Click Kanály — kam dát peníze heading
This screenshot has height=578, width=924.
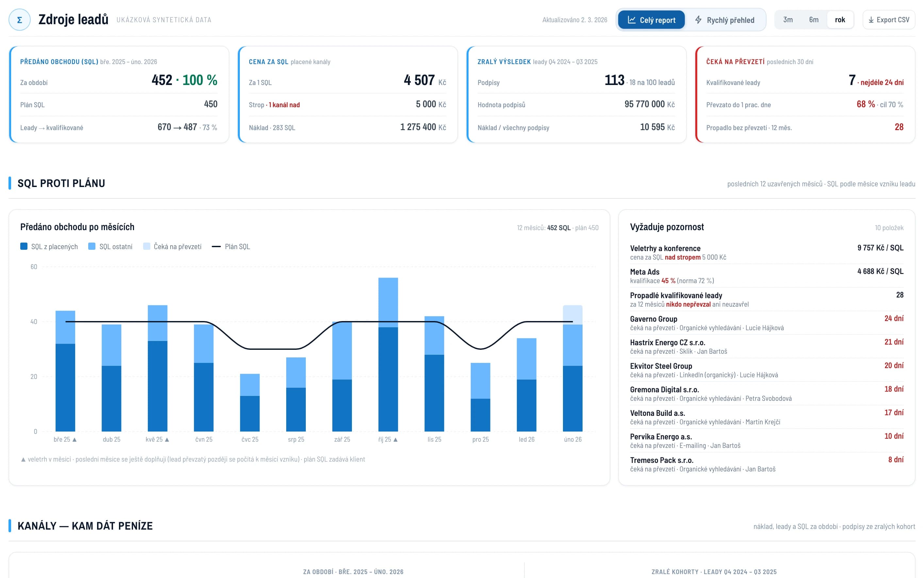coord(85,526)
